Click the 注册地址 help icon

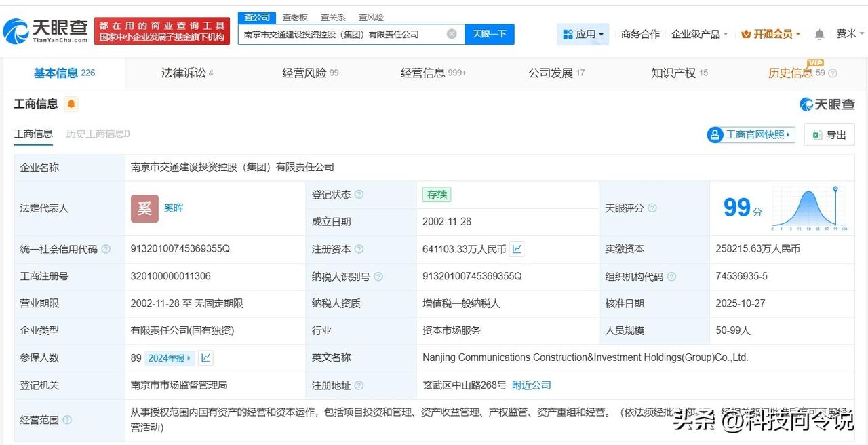(x=359, y=385)
